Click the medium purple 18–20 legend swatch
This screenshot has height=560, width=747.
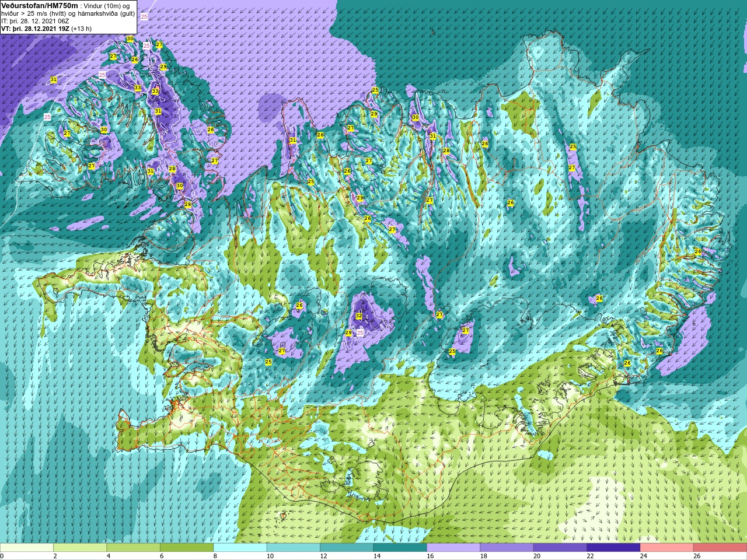(x=507, y=548)
